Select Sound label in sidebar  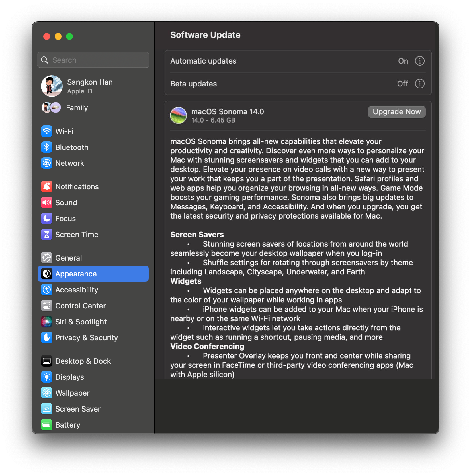coord(66,202)
